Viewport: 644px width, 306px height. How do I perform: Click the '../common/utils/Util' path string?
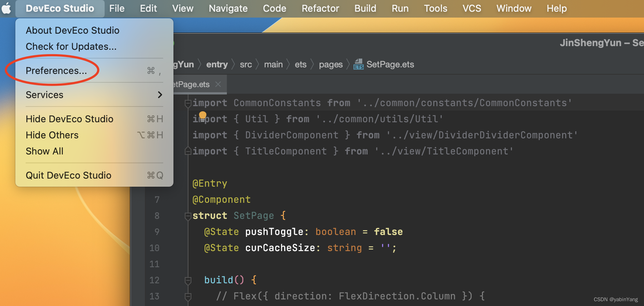[x=379, y=119]
